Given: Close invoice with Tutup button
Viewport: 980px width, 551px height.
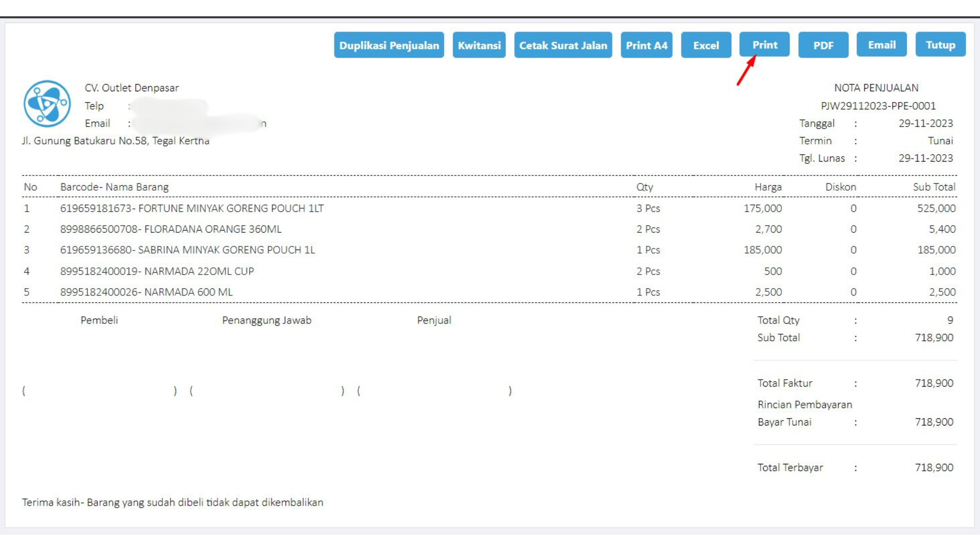Looking at the screenshot, I should coord(940,44).
